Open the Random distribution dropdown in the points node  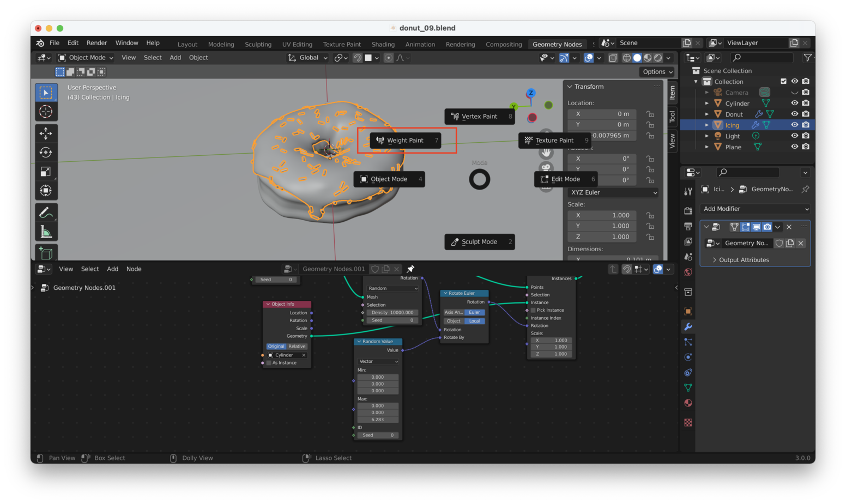coord(391,288)
